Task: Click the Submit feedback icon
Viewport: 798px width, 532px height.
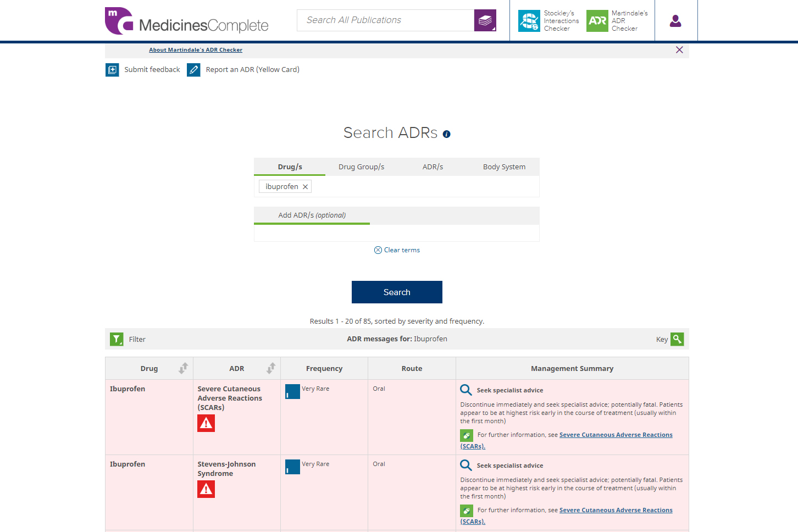Action: (x=112, y=70)
